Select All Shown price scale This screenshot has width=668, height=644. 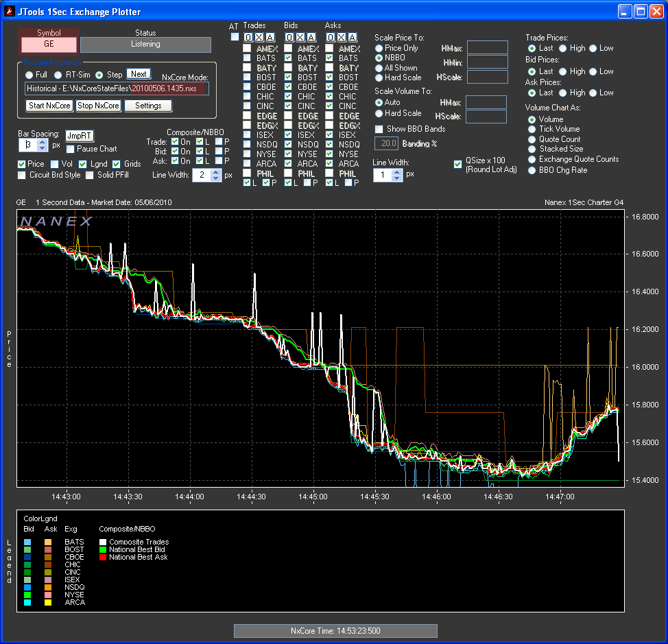coord(379,68)
